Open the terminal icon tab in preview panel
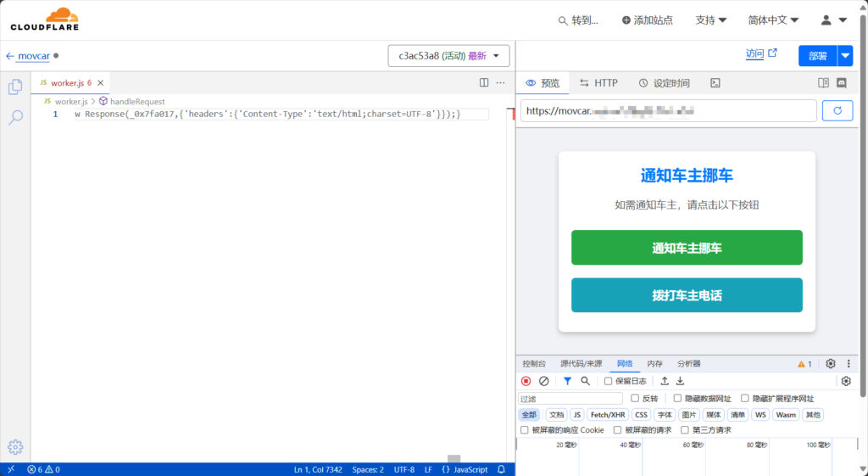 [x=715, y=83]
